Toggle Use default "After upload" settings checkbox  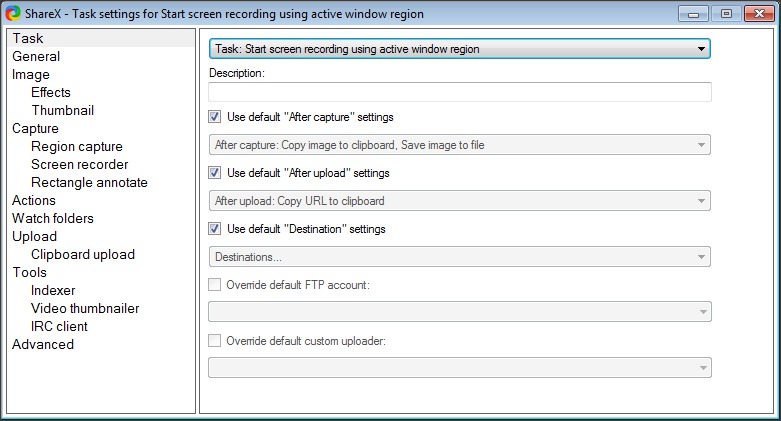215,173
